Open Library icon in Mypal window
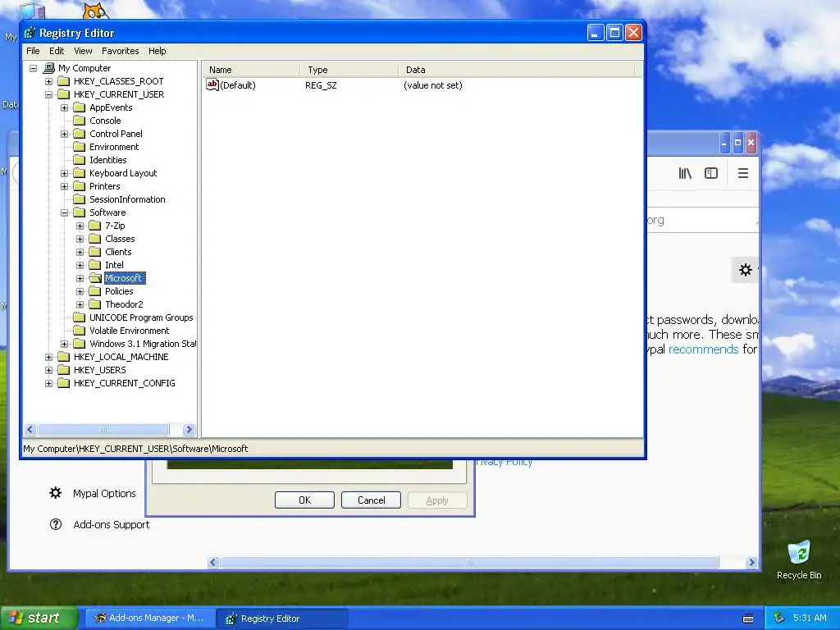Viewport: 840px width, 630px height. click(x=685, y=173)
